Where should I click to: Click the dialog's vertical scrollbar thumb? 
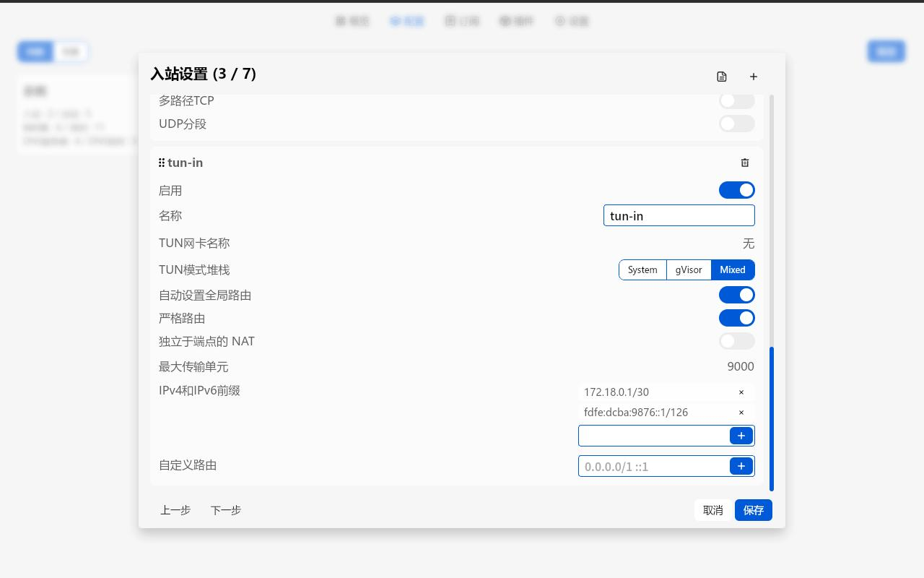pos(772,419)
